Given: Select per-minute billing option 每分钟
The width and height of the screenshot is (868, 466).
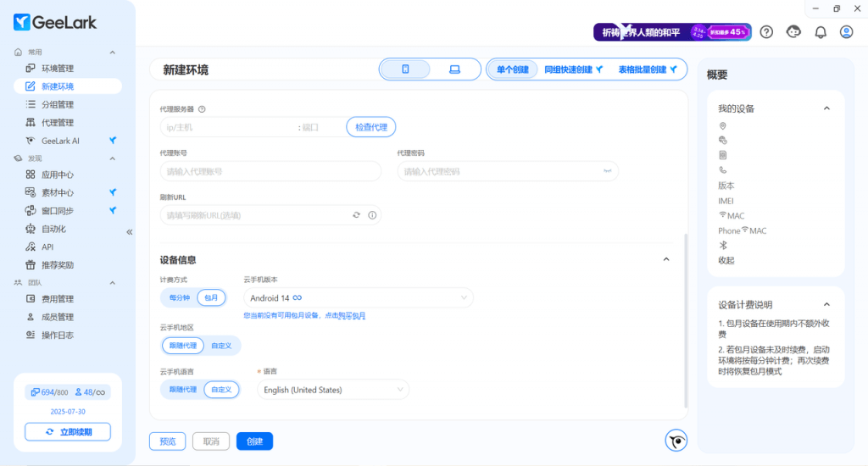Looking at the screenshot, I should click(179, 297).
